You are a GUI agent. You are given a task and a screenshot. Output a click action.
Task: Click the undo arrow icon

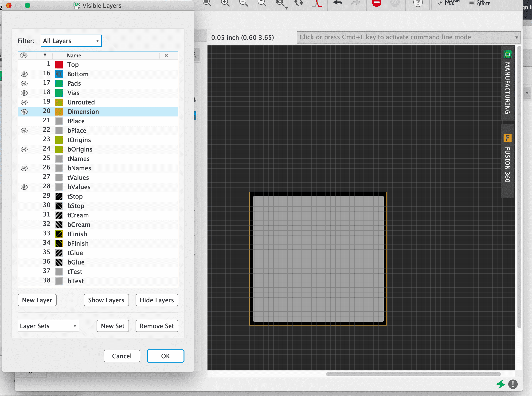[338, 3]
